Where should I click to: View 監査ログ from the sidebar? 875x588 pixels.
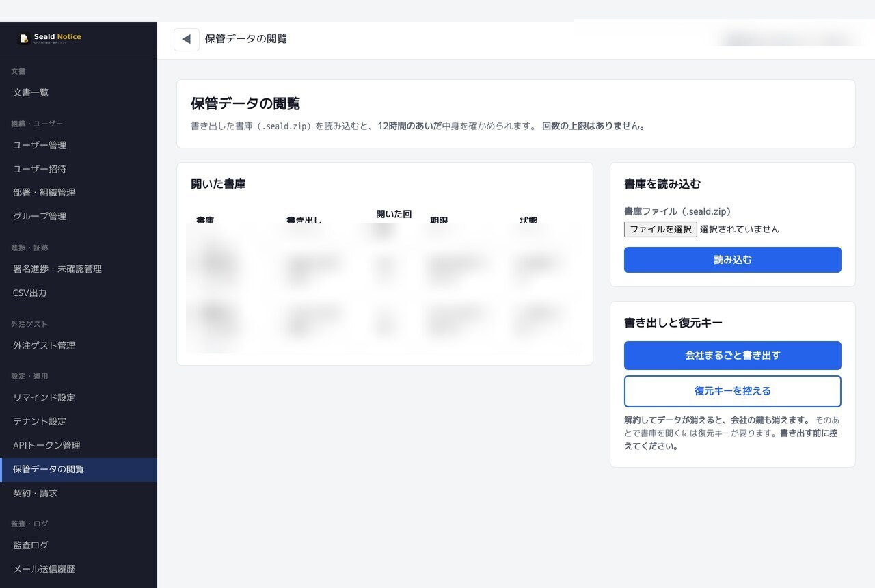click(79, 545)
